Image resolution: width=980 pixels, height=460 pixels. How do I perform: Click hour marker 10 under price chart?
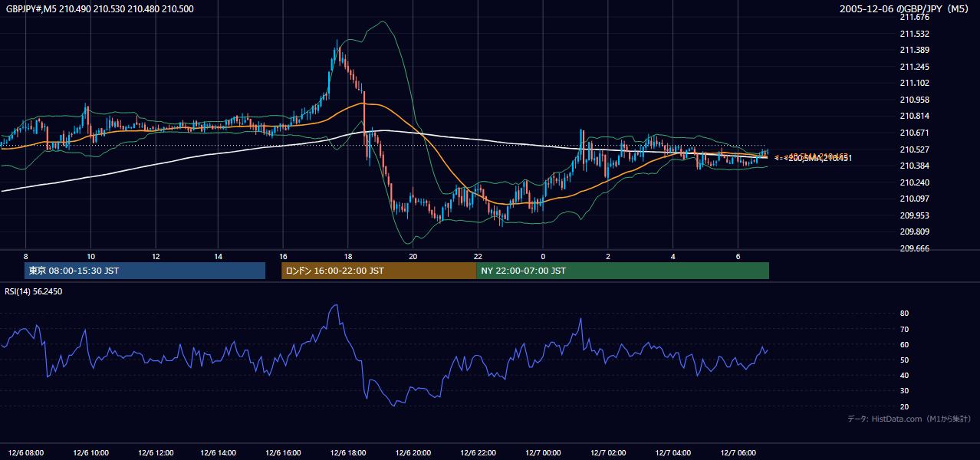(90, 257)
